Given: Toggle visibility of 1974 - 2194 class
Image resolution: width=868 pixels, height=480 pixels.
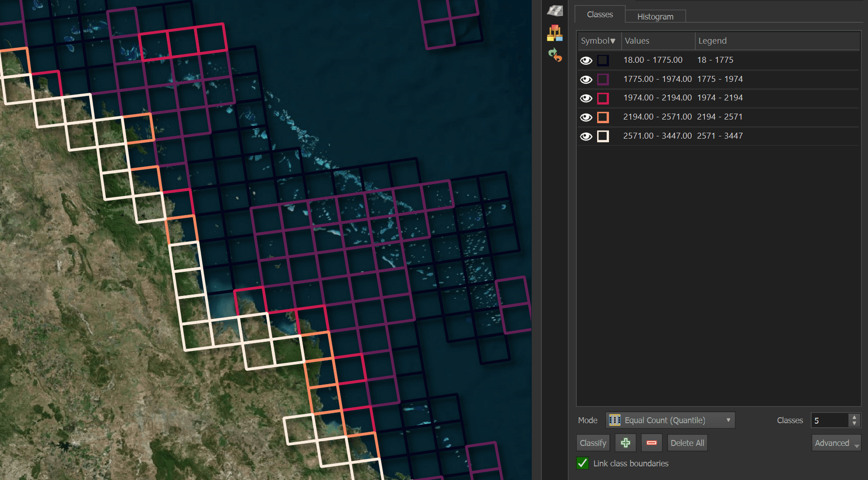Looking at the screenshot, I should pos(586,98).
